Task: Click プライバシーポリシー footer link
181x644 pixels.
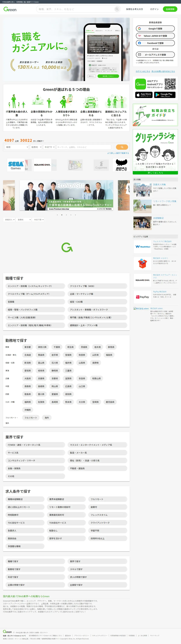Action: coord(81,635)
